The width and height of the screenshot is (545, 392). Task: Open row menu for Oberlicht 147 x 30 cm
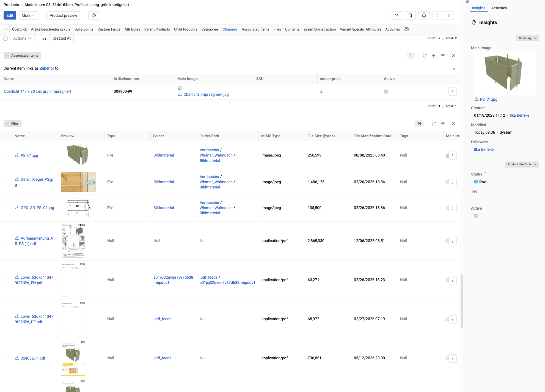pos(453,92)
